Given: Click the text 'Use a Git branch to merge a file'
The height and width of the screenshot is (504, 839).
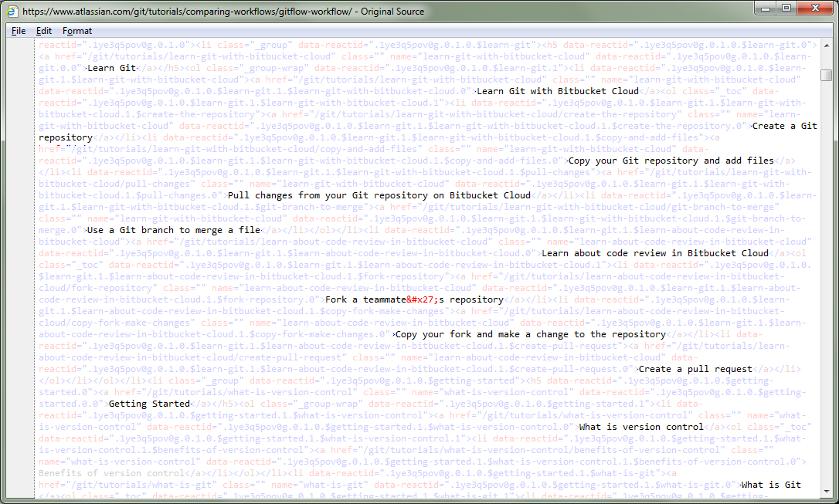Looking at the screenshot, I should tap(174, 230).
